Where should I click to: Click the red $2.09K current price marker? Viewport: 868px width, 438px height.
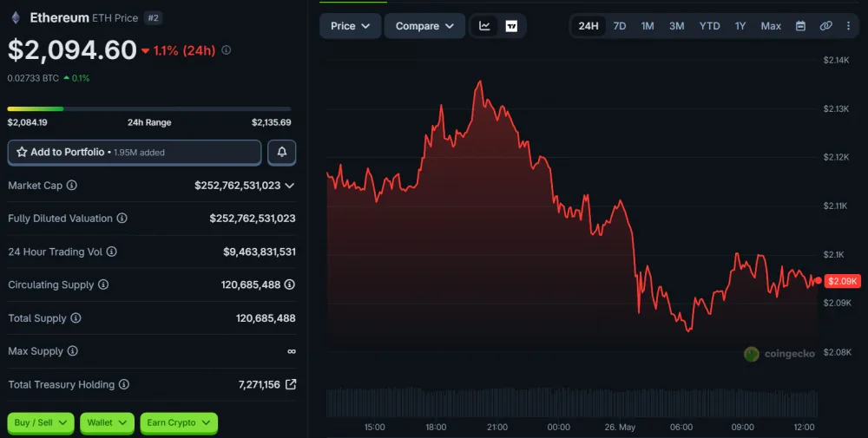coord(842,281)
